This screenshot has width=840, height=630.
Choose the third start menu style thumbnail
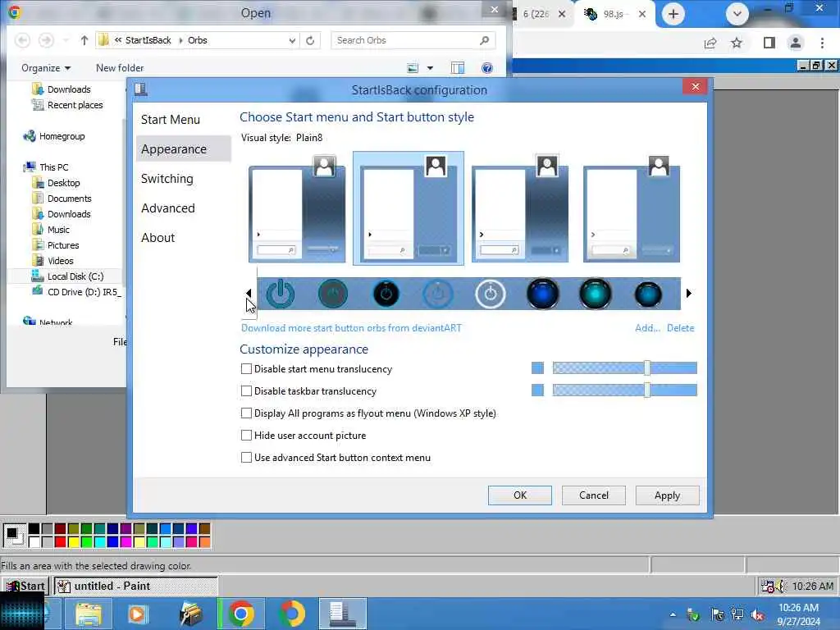519,208
